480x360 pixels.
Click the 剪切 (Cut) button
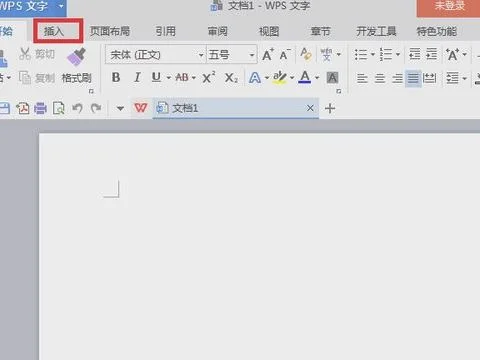tap(37, 54)
